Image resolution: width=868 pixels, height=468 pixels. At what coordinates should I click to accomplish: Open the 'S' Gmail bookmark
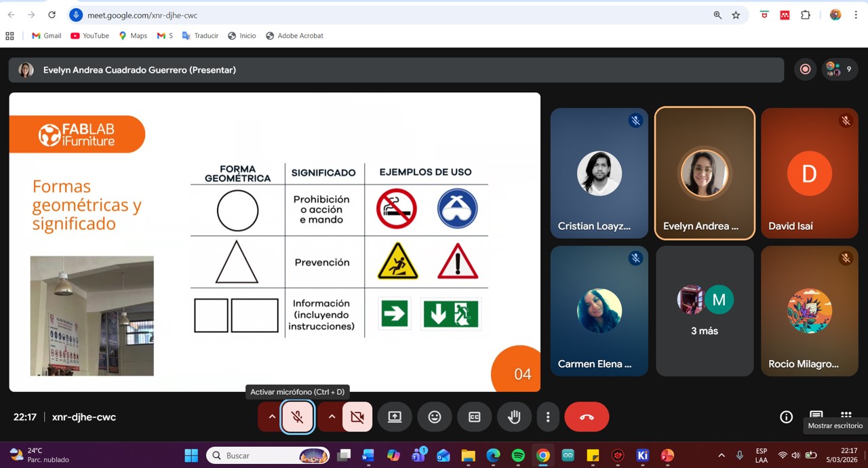click(x=165, y=36)
